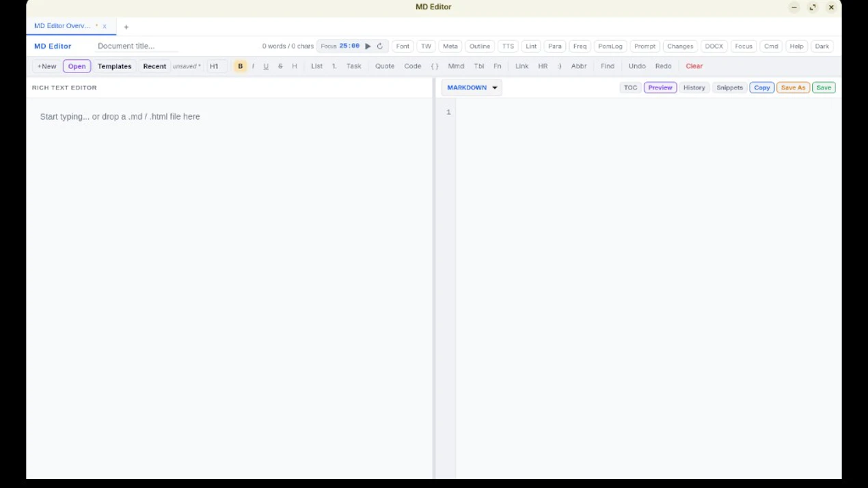Insert a numbered list with the 1. button
The width and height of the screenshot is (868, 488).
click(x=334, y=66)
